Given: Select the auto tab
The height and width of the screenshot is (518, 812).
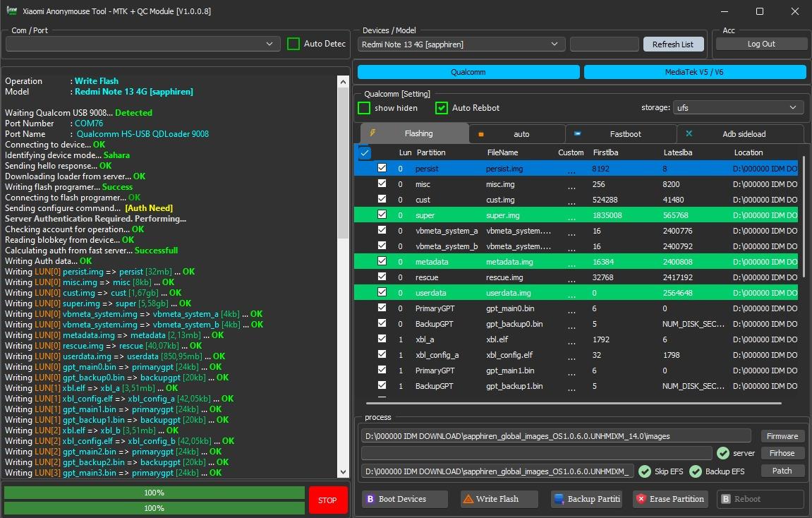Looking at the screenshot, I should click(521, 133).
